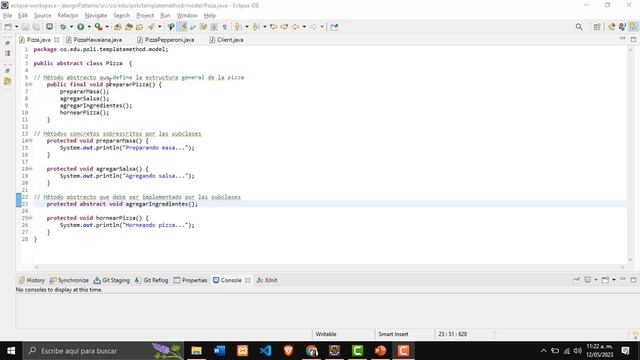The width and height of the screenshot is (640, 360).
Task: Open the Windows Start menu
Action: point(11,351)
